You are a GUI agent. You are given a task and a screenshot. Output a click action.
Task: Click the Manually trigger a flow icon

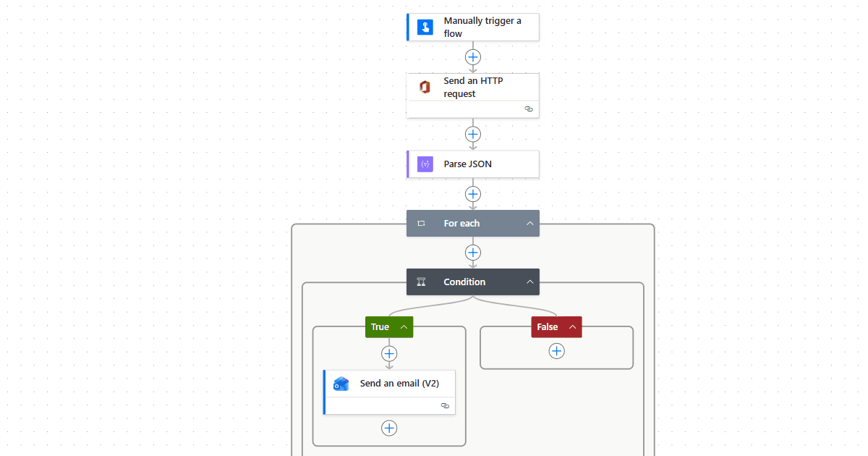pos(425,28)
